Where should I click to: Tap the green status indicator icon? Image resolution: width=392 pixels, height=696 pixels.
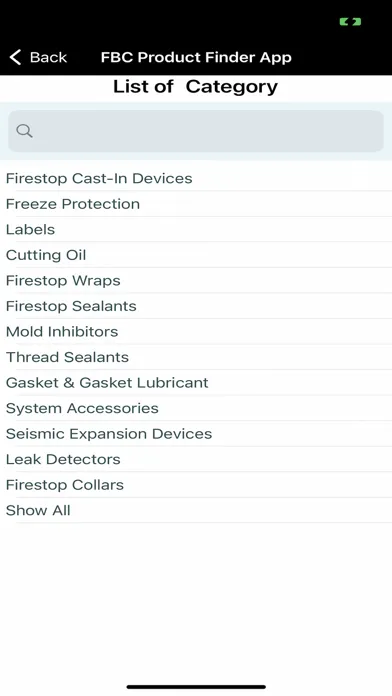click(x=350, y=22)
